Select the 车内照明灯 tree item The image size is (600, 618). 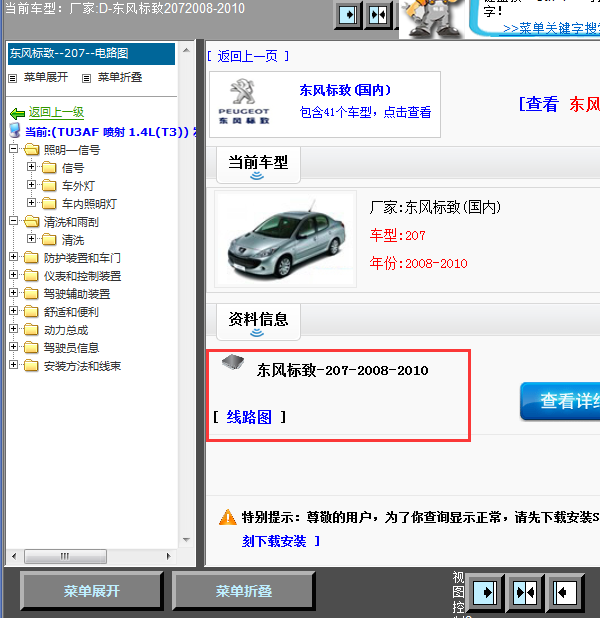pos(89,204)
